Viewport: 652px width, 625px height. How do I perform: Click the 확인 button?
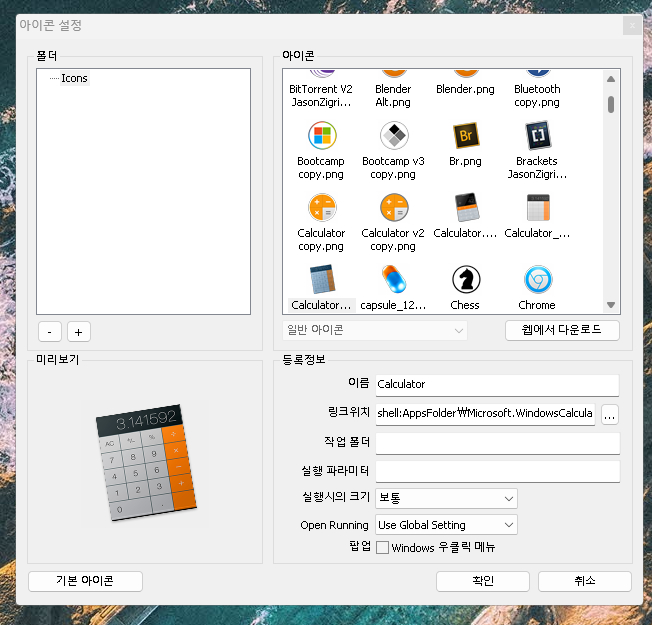click(x=483, y=581)
